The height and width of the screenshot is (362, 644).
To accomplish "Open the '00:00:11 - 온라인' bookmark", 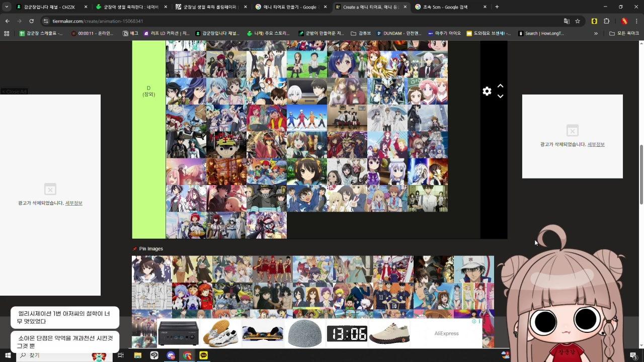I will [x=92, y=33].
